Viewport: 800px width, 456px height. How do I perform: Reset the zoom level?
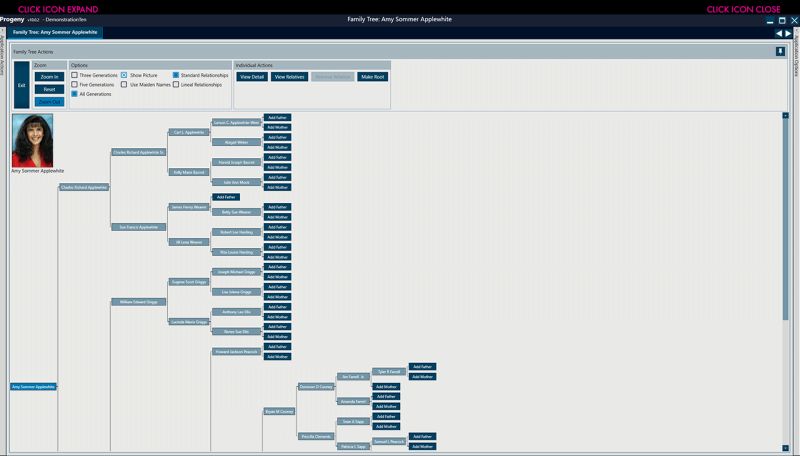click(49, 89)
